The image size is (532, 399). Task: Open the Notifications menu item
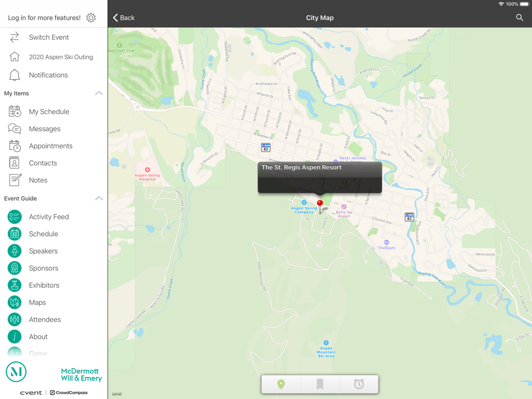[54, 75]
